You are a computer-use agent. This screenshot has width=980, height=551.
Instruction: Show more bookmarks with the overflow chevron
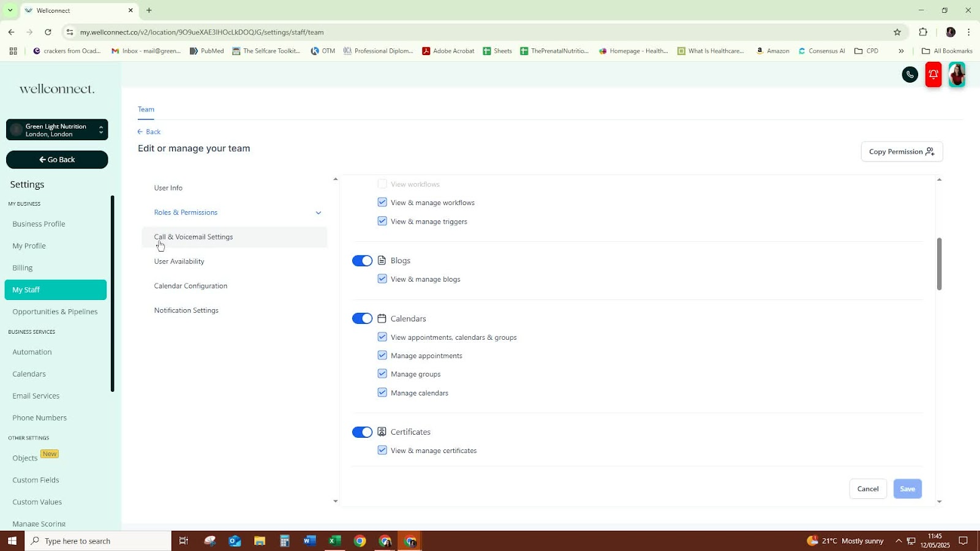pos(901,51)
